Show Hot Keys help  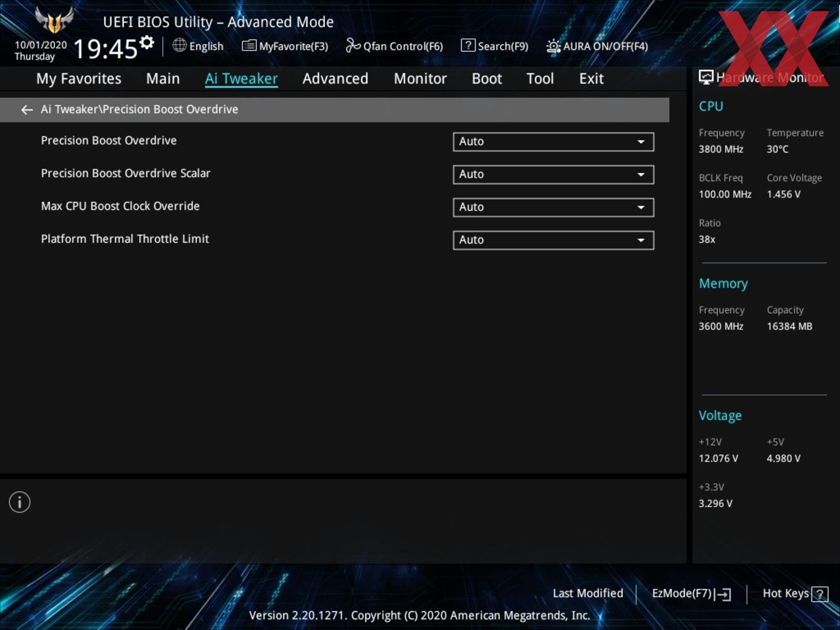786,594
